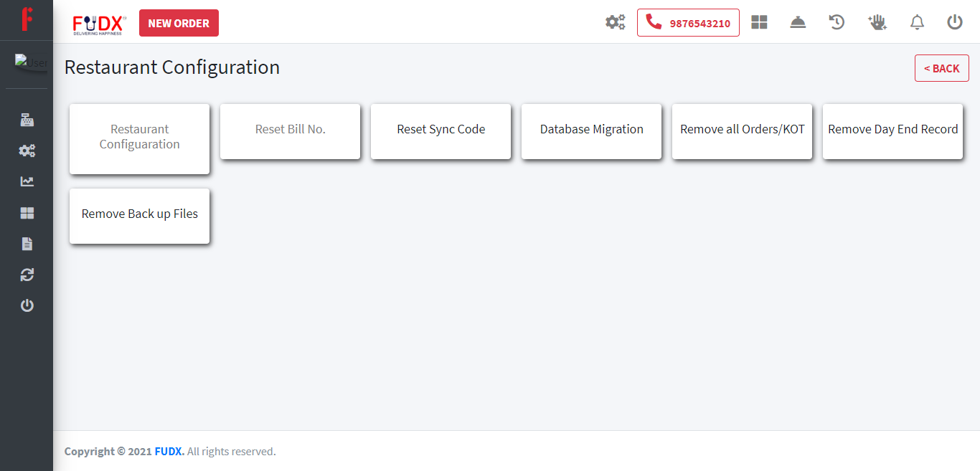Viewport: 980px width, 471px height.
Task: Click the sidebar sync refresh icon
Action: [27, 275]
